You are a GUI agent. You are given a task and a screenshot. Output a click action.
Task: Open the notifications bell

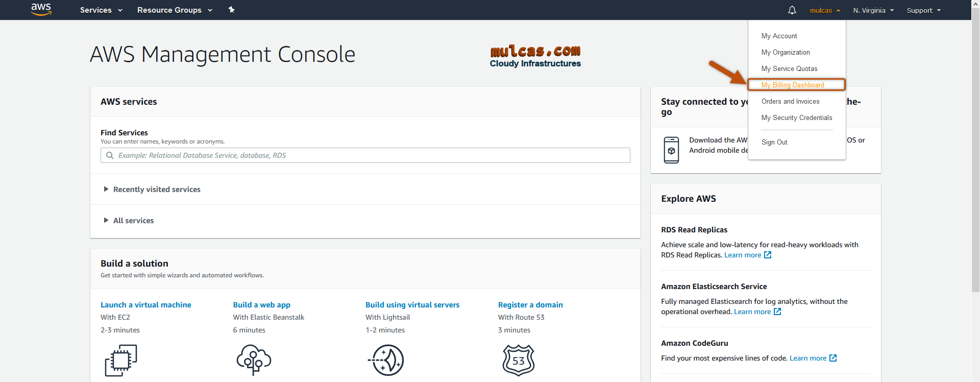click(x=792, y=10)
